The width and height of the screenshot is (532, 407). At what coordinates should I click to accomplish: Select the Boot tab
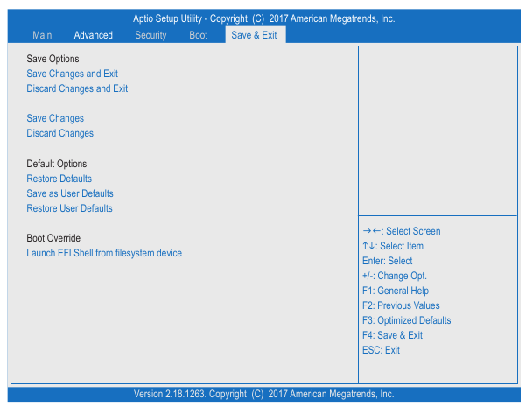click(199, 35)
